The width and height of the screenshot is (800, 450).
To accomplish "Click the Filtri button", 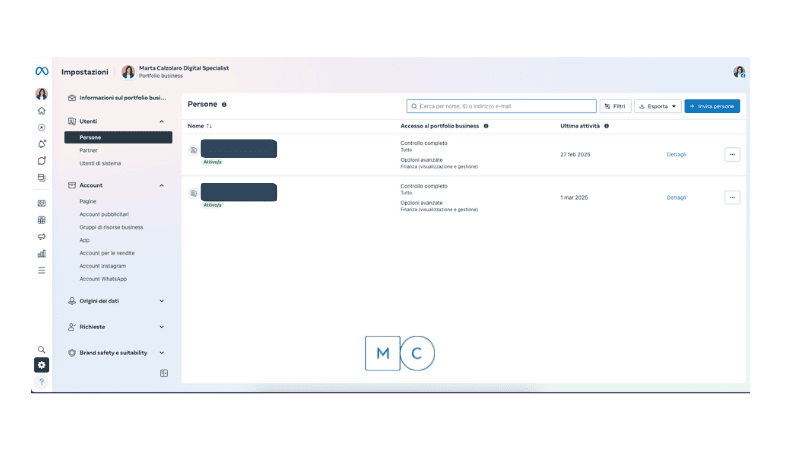I will 615,106.
